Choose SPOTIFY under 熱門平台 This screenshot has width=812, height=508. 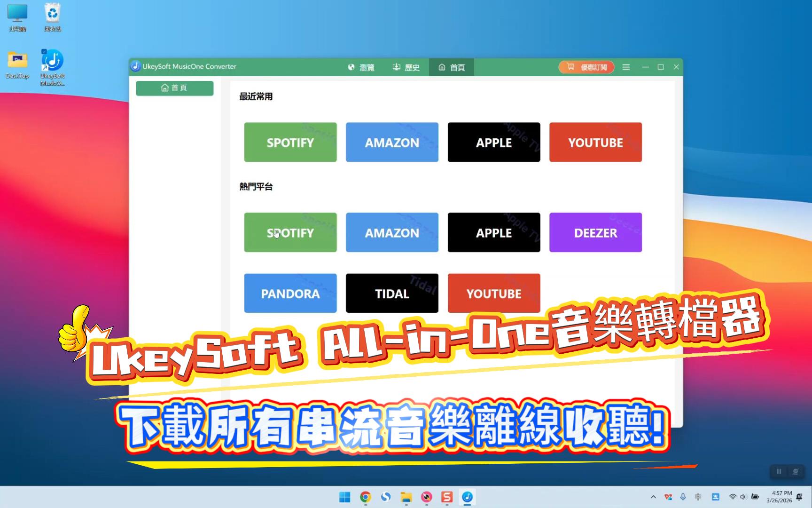(x=290, y=232)
